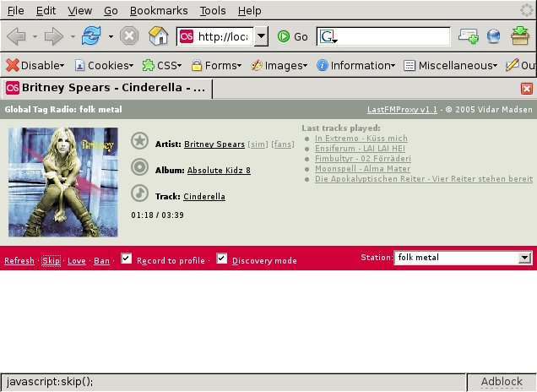537x392 pixels.
Task: Click the music note icon beside Track
Action: (139, 193)
